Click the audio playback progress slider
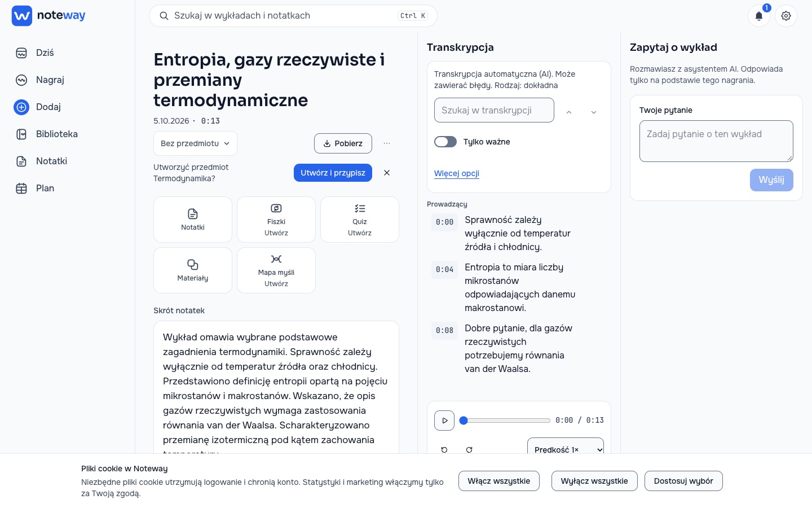The image size is (812, 508). [505, 421]
